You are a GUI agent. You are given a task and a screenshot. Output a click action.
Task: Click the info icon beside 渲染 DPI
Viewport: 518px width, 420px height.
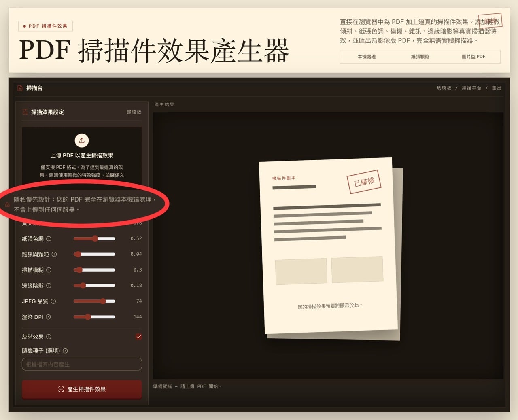click(49, 317)
